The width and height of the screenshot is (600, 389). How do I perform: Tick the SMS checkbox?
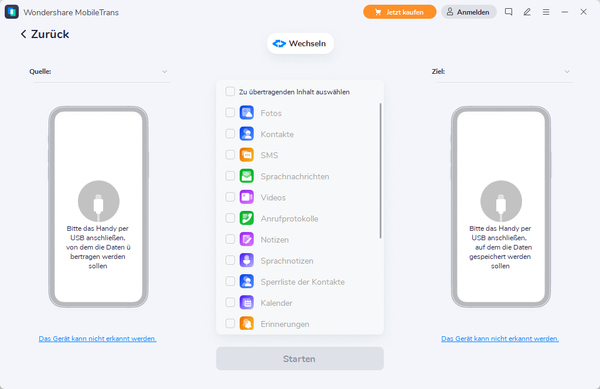[x=230, y=155]
